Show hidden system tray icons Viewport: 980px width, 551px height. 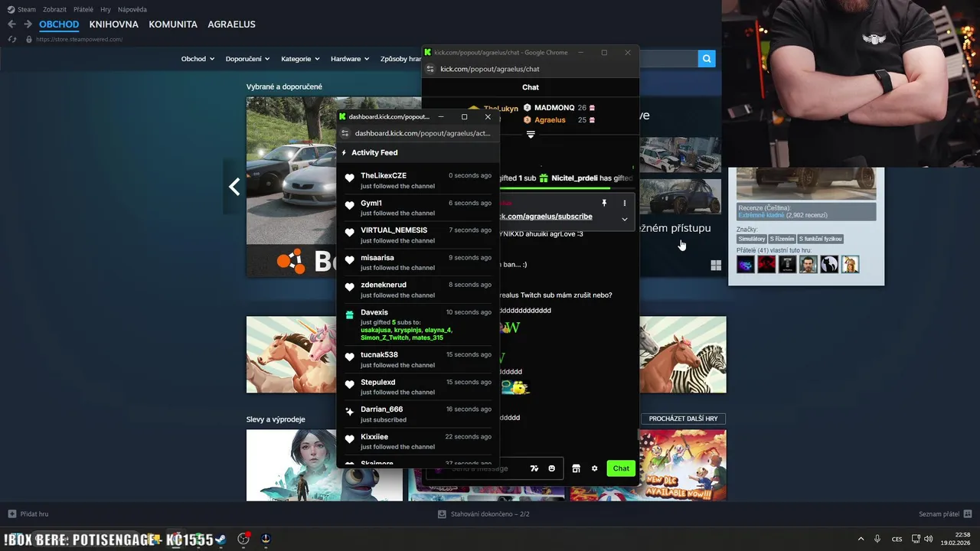pyautogui.click(x=861, y=539)
